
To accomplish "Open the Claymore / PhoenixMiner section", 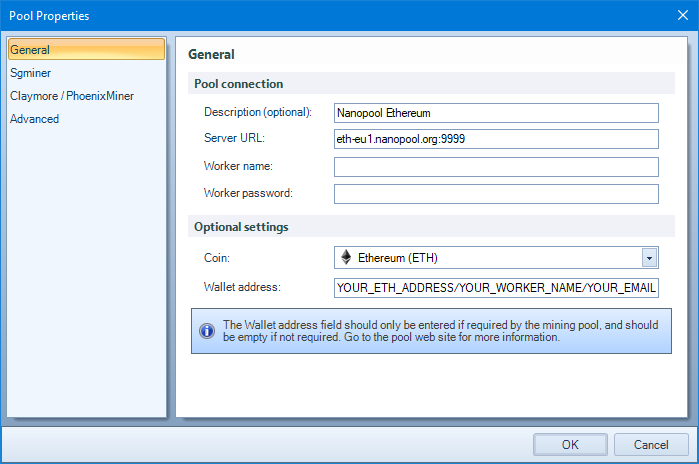I will [x=72, y=96].
